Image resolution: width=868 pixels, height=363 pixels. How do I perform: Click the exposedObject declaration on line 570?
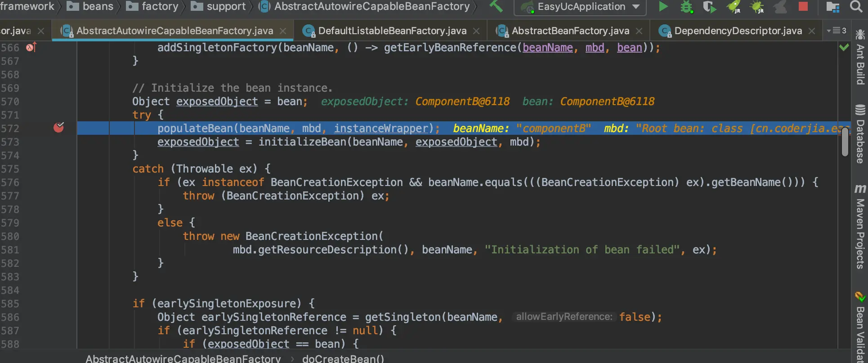(217, 102)
